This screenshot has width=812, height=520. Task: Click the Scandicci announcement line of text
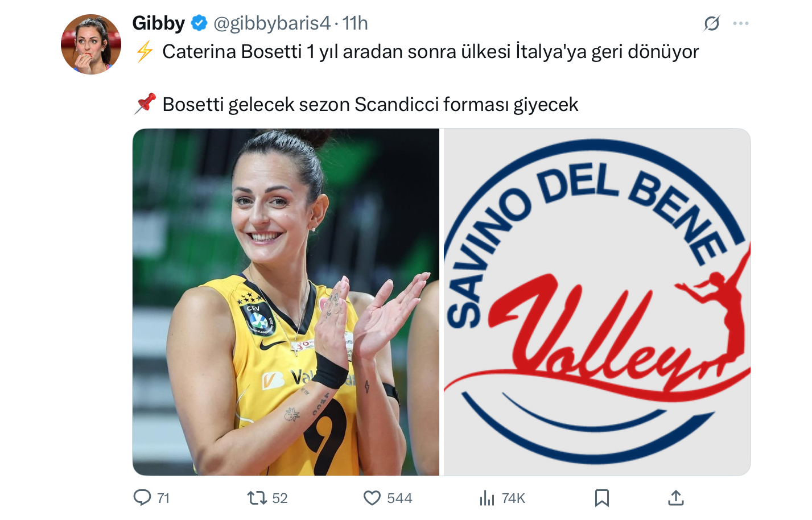click(370, 105)
